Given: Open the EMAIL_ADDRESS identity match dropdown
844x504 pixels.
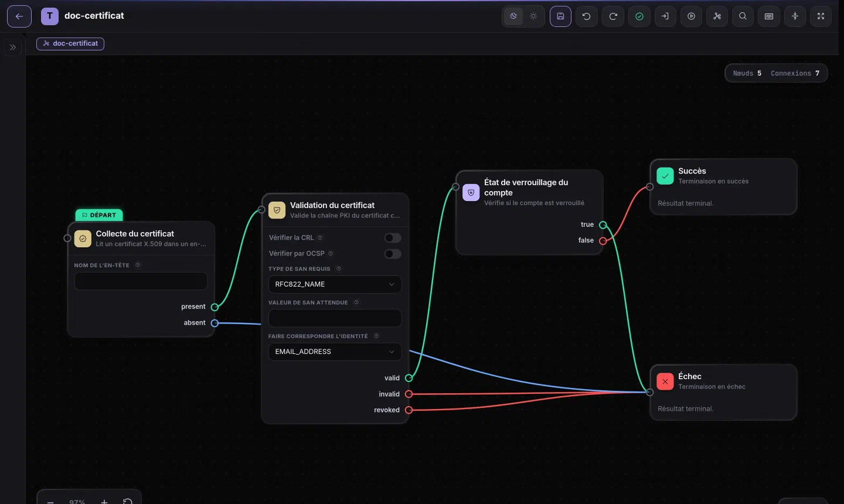Looking at the screenshot, I should point(335,352).
